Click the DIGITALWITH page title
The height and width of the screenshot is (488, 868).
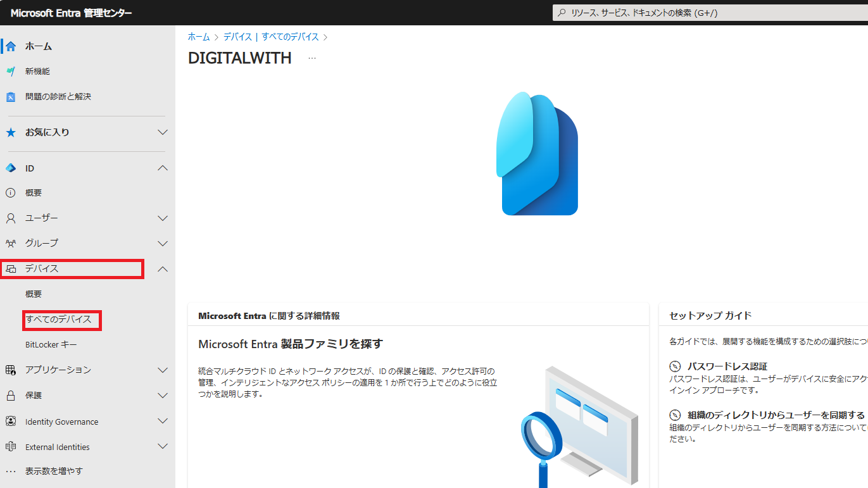point(240,58)
